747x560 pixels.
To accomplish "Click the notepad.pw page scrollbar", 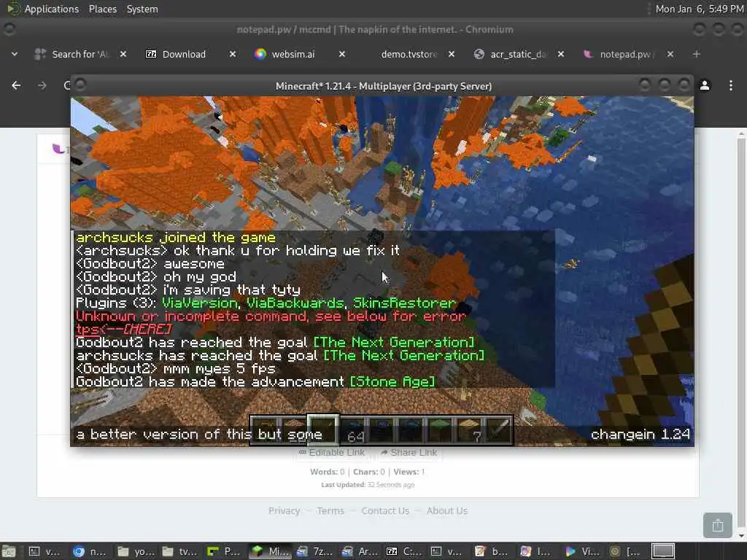I will click(741, 333).
